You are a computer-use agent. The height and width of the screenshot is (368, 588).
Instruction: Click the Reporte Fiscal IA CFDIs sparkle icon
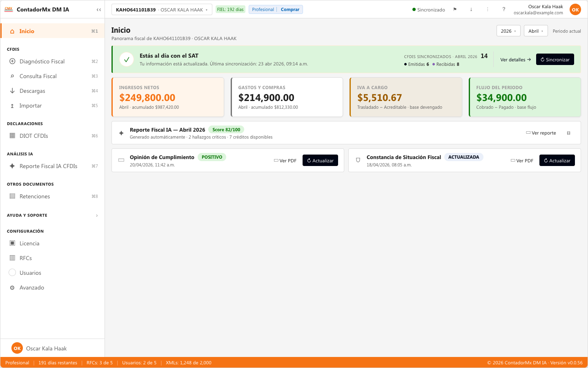(12, 166)
